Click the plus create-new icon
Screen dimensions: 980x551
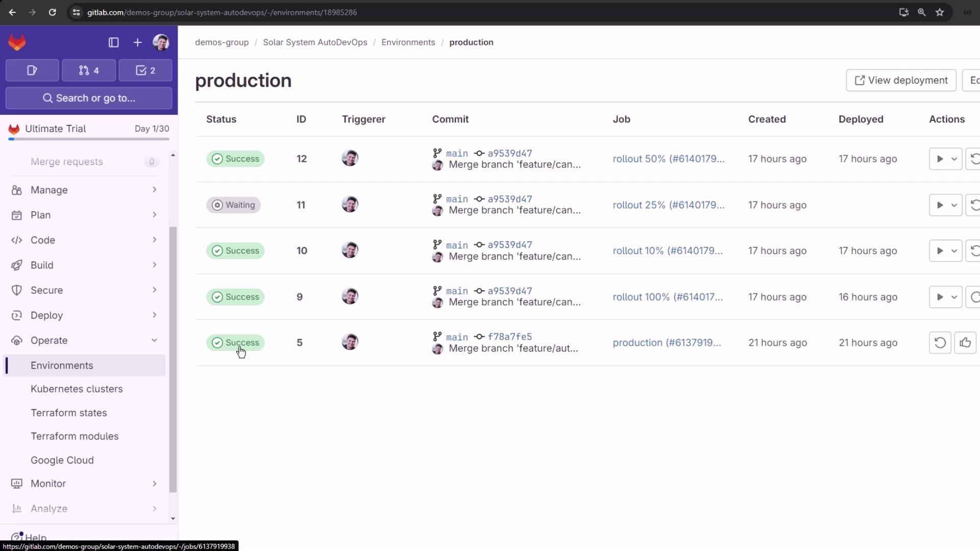coord(137,42)
